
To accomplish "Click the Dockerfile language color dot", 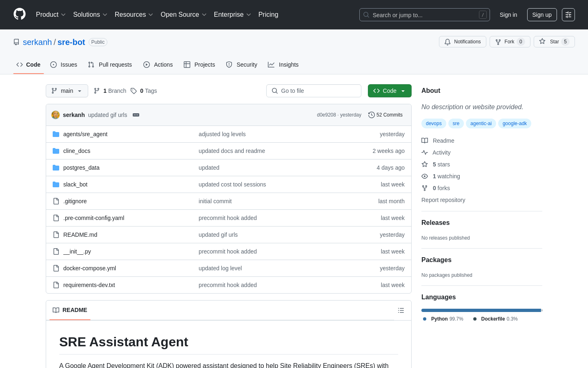I will click(475, 319).
